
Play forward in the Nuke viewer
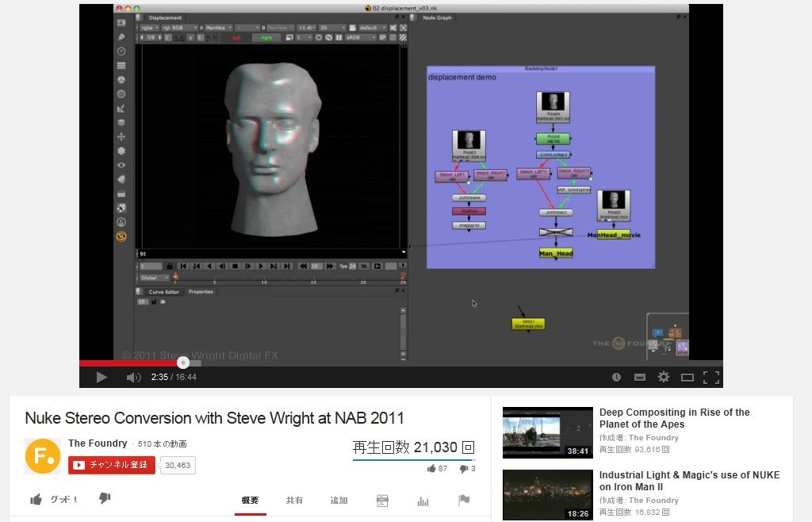coord(260,267)
